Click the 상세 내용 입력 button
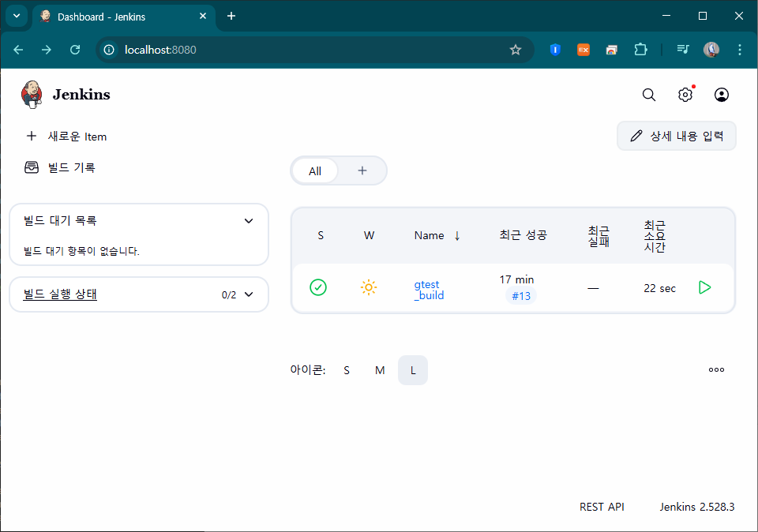The image size is (758, 532). (x=677, y=137)
